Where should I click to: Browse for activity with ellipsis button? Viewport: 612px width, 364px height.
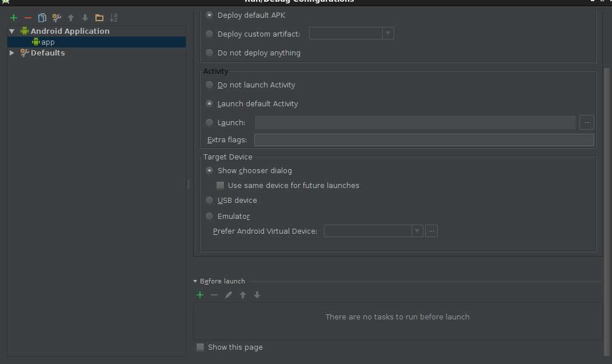tap(587, 122)
